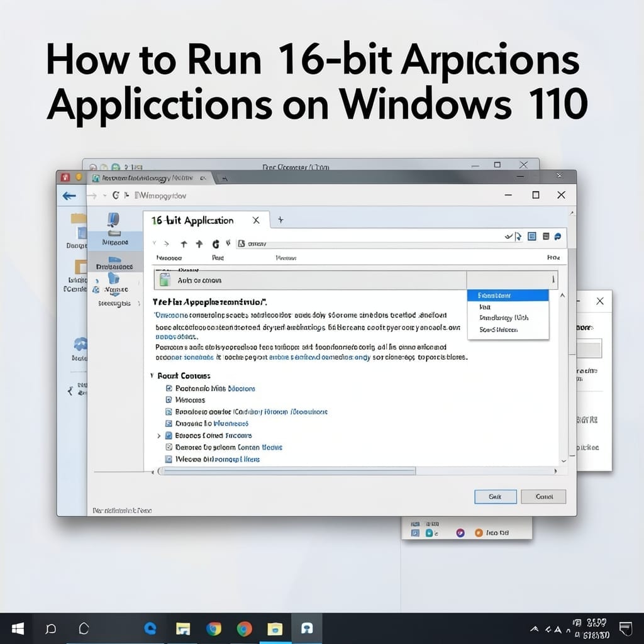This screenshot has width=644, height=644.
Task: Click the up arrow right after the forward chevron
Action: pyautogui.click(x=184, y=244)
